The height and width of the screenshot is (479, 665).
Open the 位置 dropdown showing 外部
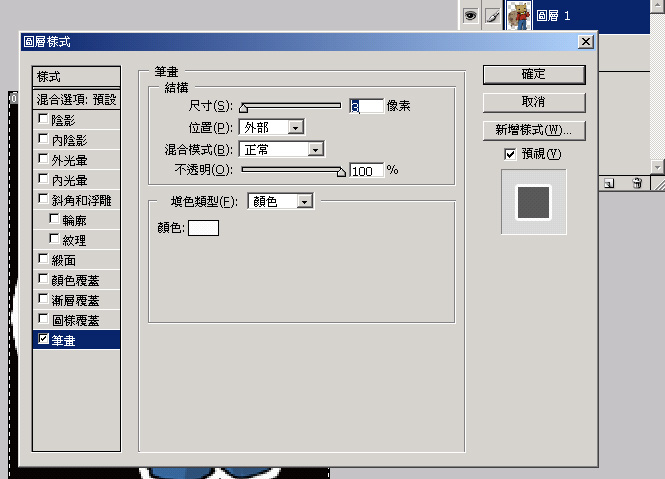[x=271, y=127]
